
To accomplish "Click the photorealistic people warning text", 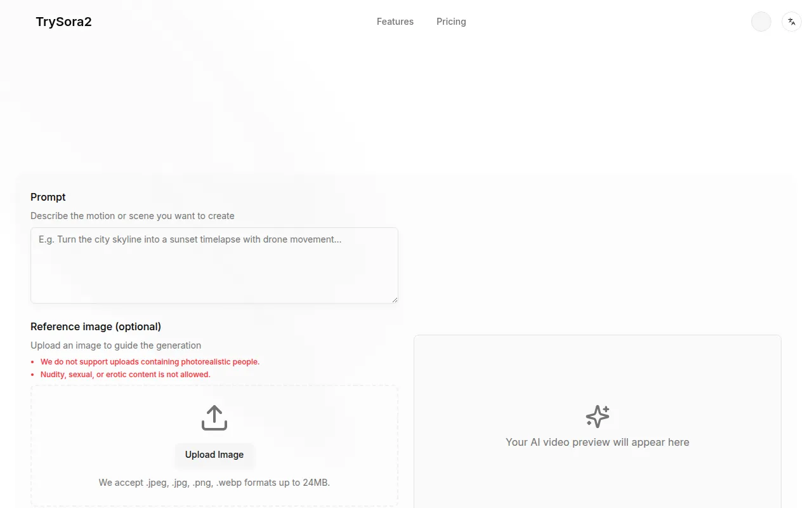I will pyautogui.click(x=150, y=362).
